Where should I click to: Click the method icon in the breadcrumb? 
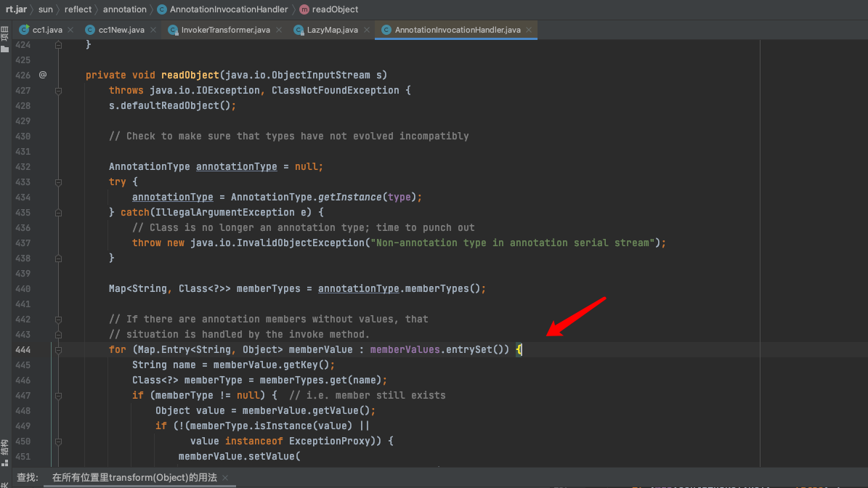pyautogui.click(x=304, y=9)
